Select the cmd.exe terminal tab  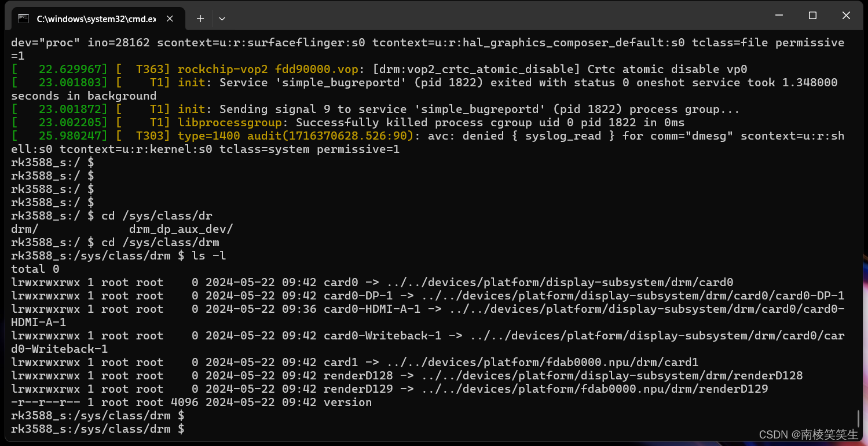[97, 18]
